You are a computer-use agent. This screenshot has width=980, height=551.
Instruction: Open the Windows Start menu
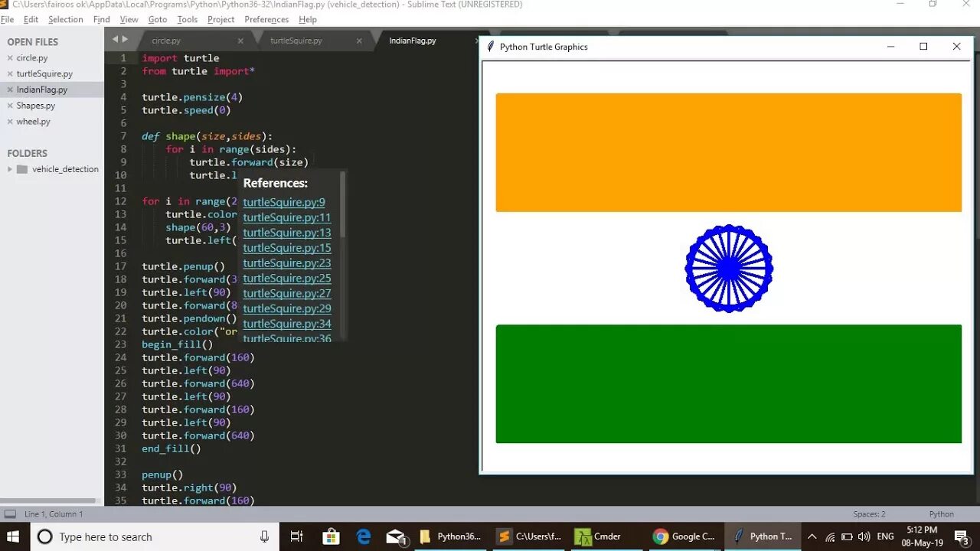pos(15,536)
